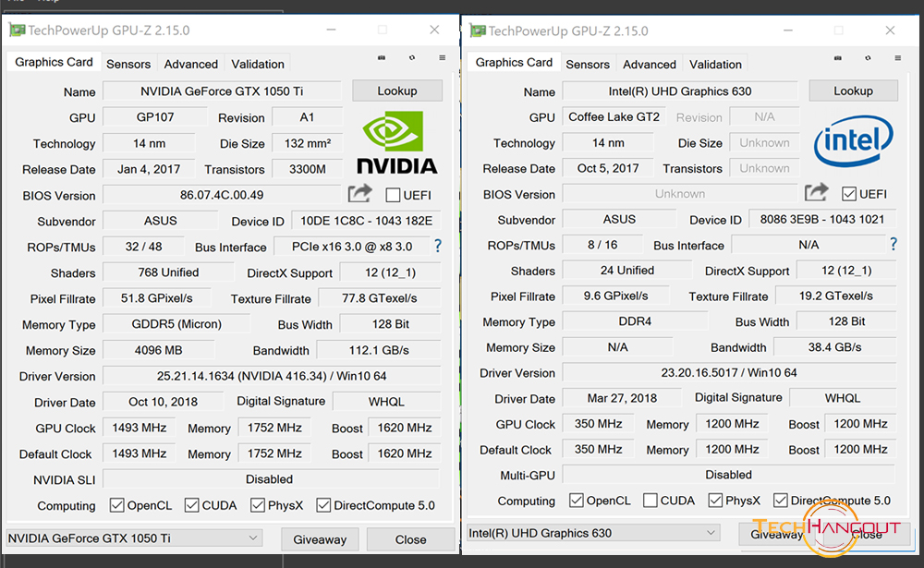924x568 pixels.
Task: Switch to the Sensors tab in Intel window
Action: pos(588,65)
